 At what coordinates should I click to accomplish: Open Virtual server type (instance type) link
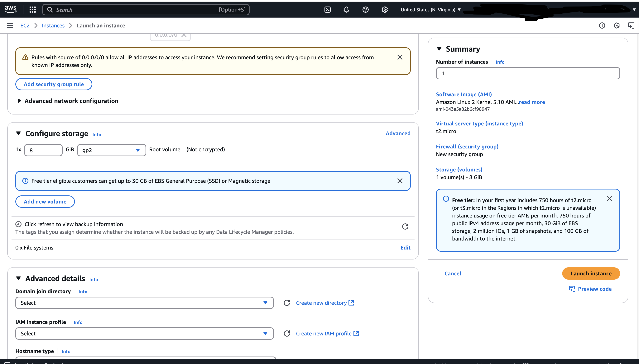[479, 124]
